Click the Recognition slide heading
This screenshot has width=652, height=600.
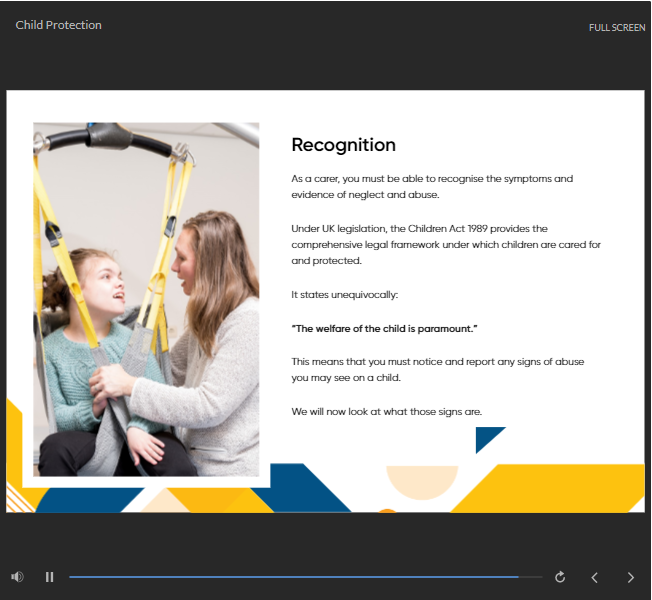[x=343, y=145]
